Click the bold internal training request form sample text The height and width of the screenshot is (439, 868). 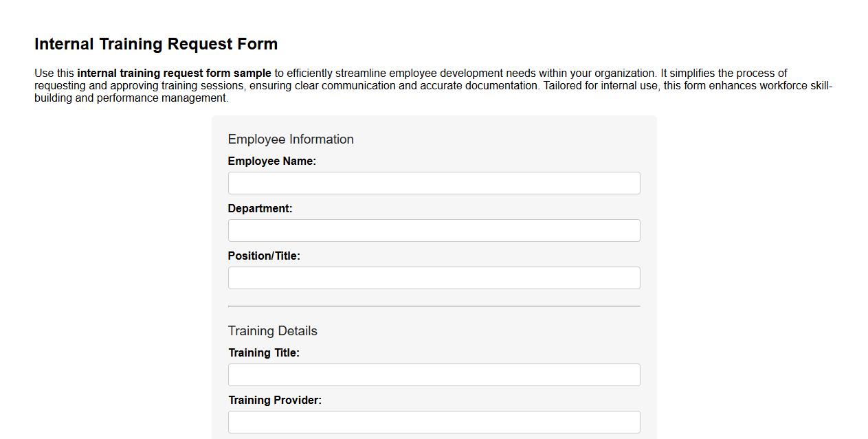point(174,73)
